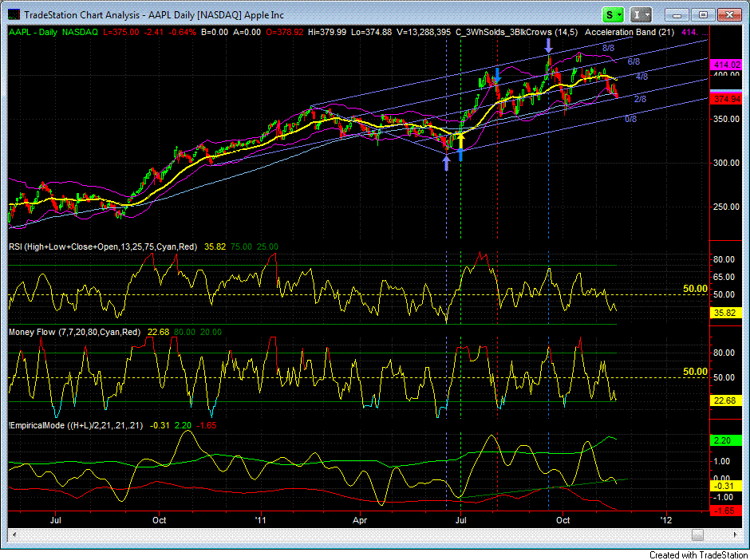Click the 'V=13,288,395' volume text
The image size is (750, 560).
pos(424,33)
